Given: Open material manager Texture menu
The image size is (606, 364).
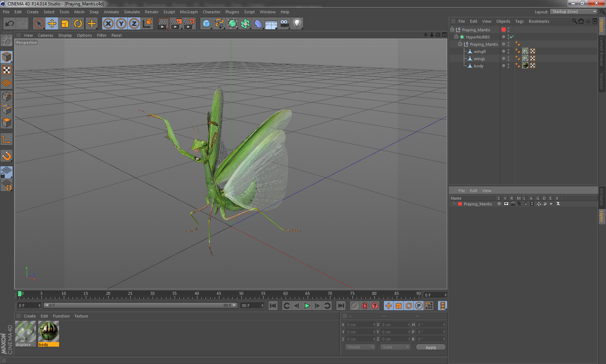Looking at the screenshot, I should (81, 316).
